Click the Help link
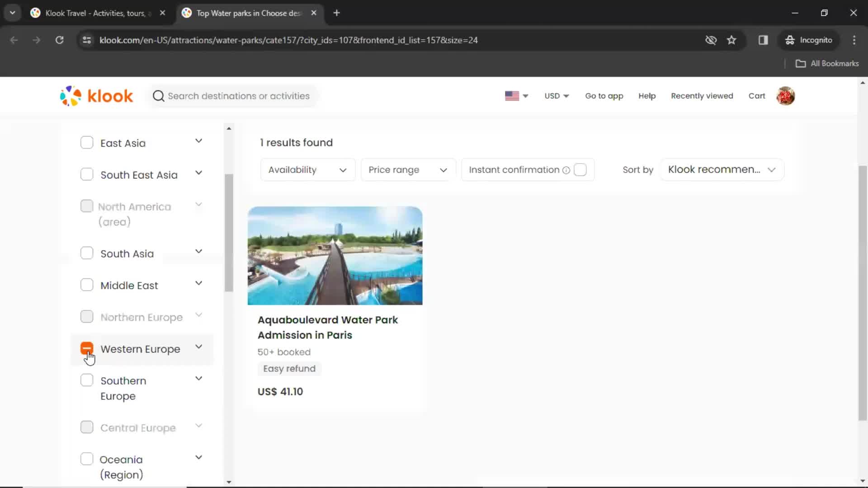 (x=647, y=95)
